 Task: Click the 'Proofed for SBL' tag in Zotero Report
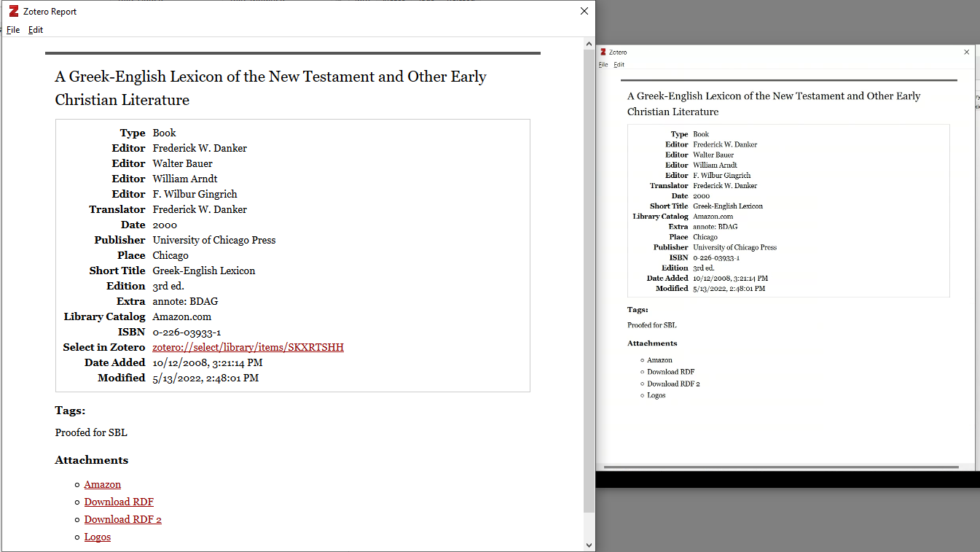point(91,432)
